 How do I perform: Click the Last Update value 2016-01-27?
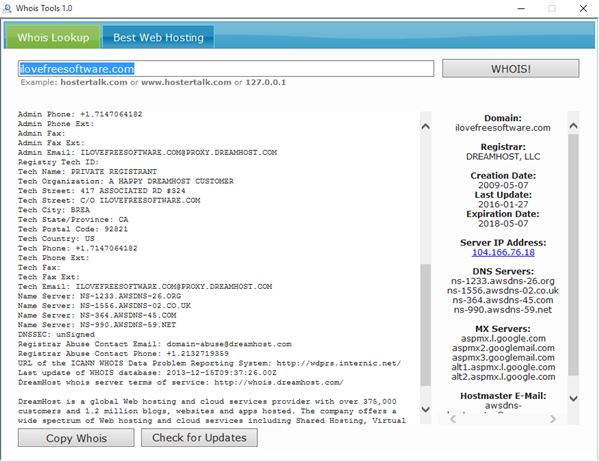point(503,204)
